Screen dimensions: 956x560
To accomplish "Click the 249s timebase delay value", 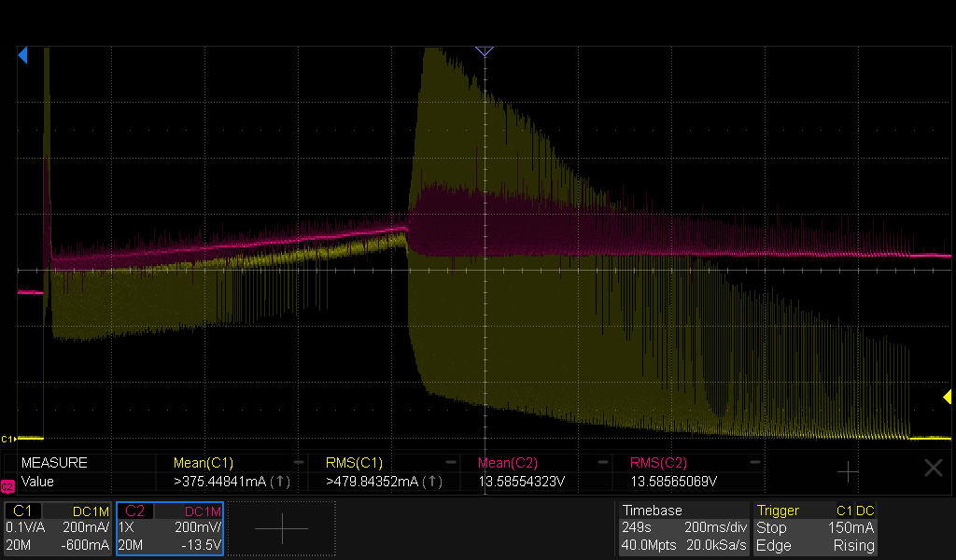I will click(x=636, y=527).
